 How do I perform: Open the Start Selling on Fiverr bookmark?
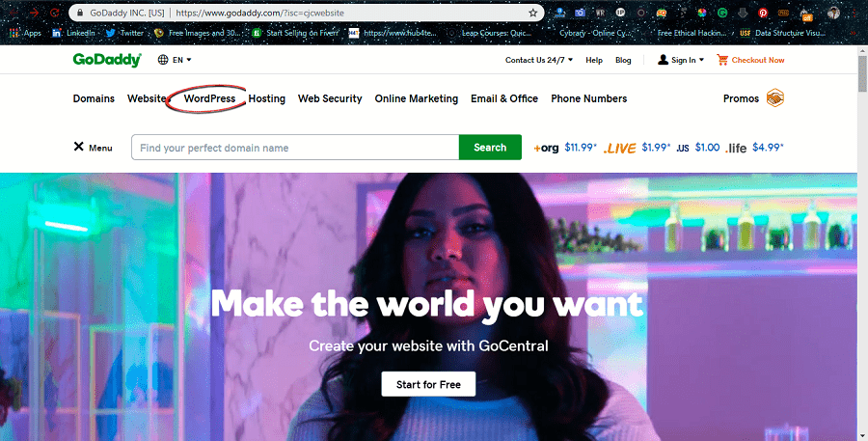coord(296,33)
